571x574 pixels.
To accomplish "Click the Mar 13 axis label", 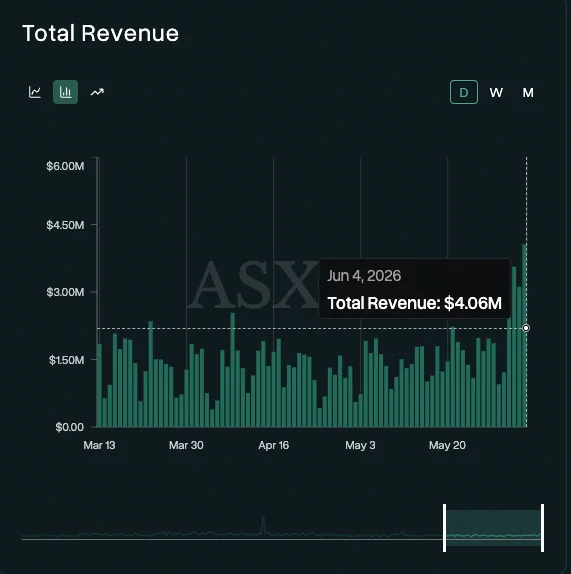I will pos(99,445).
